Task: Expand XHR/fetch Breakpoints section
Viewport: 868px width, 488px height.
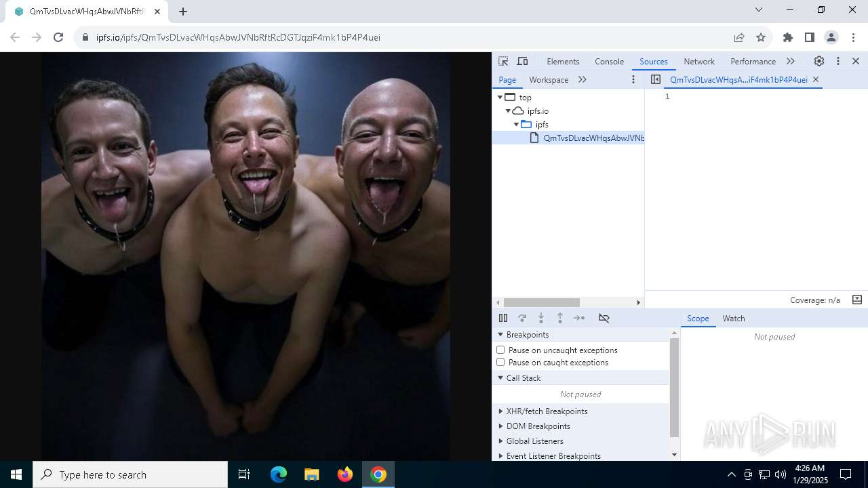Action: click(500, 411)
